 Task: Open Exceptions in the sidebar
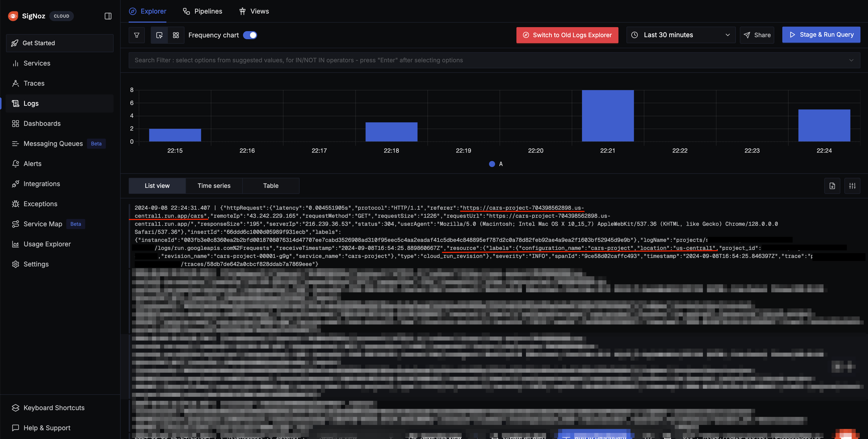coord(60,204)
